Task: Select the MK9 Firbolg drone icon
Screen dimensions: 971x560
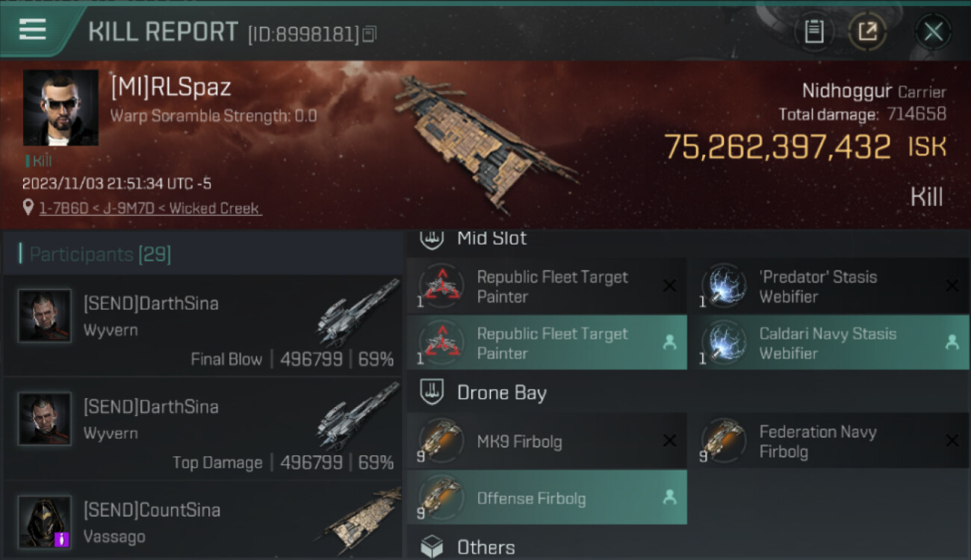Action: 441,441
